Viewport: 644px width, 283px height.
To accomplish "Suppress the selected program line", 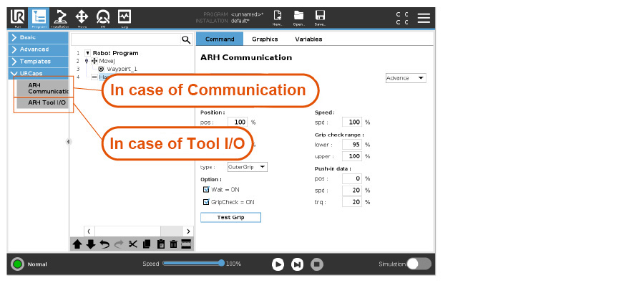I will (x=186, y=244).
